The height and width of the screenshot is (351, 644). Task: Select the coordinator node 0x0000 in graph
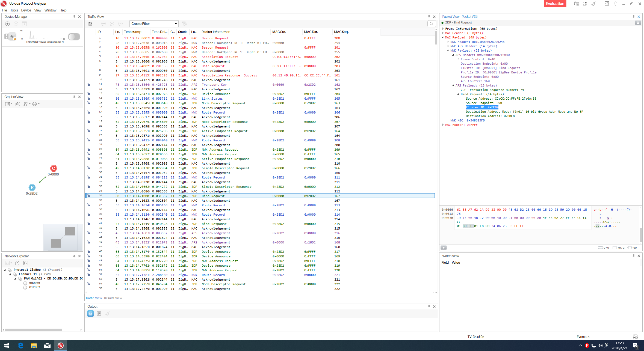tap(54, 168)
